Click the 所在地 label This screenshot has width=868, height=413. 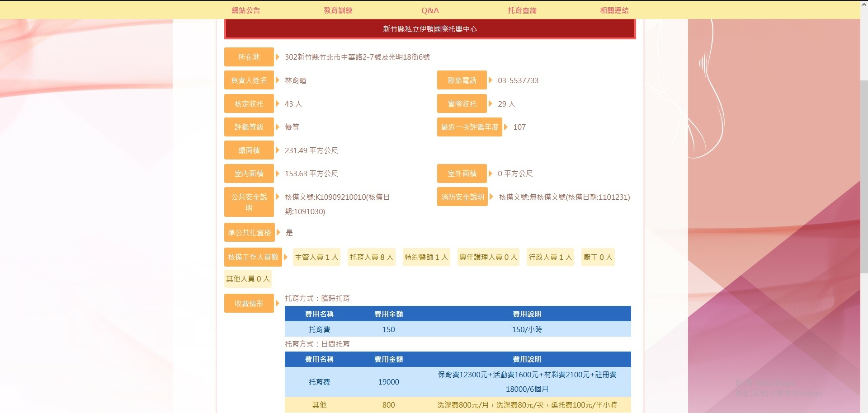click(249, 57)
